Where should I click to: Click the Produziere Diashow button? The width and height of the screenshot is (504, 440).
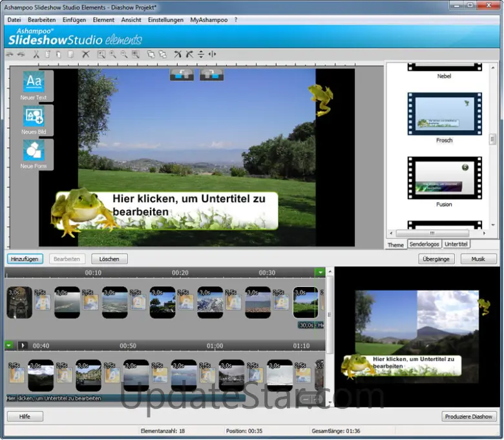(x=470, y=417)
